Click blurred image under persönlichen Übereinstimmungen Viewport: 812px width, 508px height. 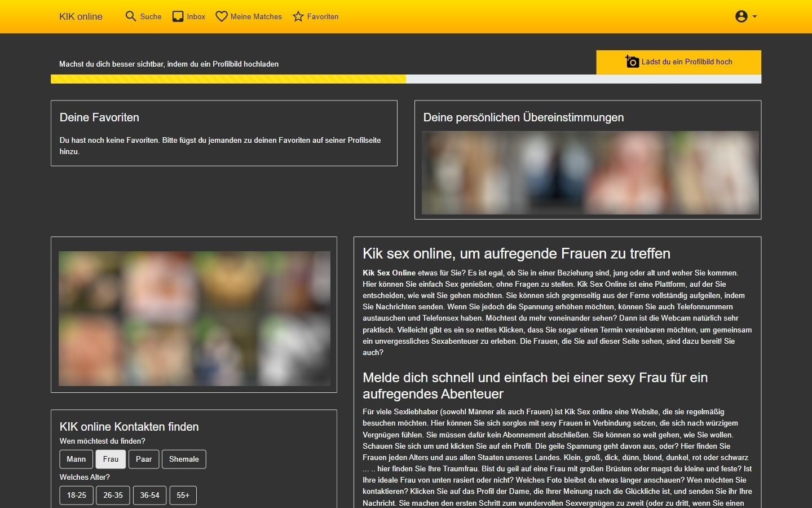[x=590, y=173]
